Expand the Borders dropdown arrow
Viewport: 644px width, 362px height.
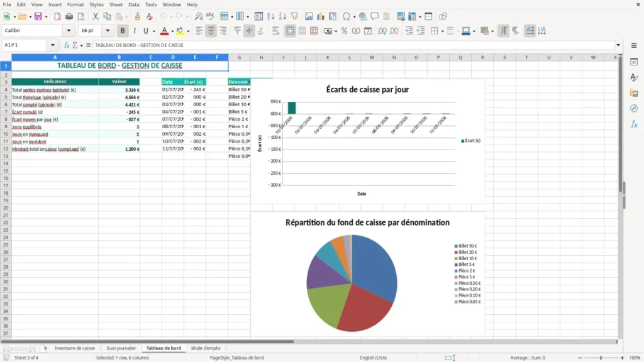click(x=442, y=31)
